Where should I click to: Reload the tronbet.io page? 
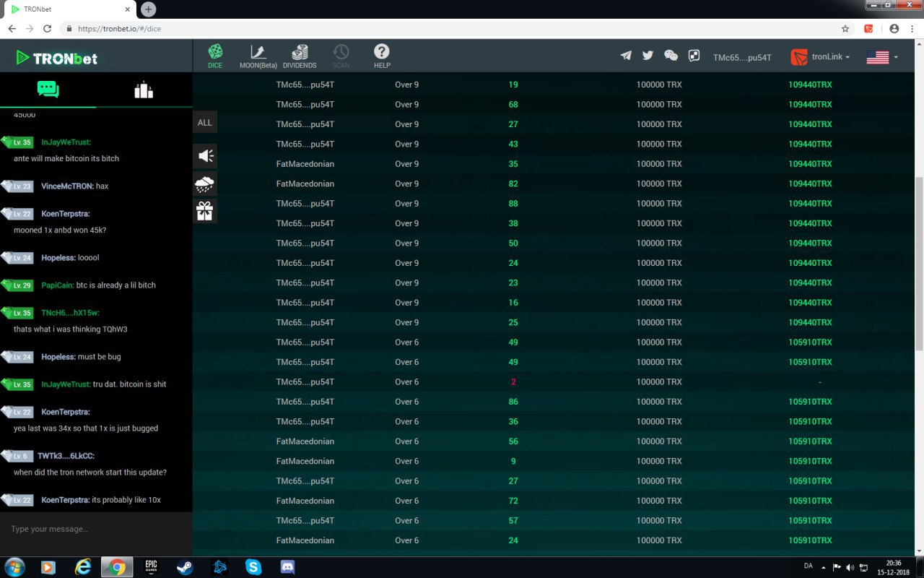tap(47, 29)
